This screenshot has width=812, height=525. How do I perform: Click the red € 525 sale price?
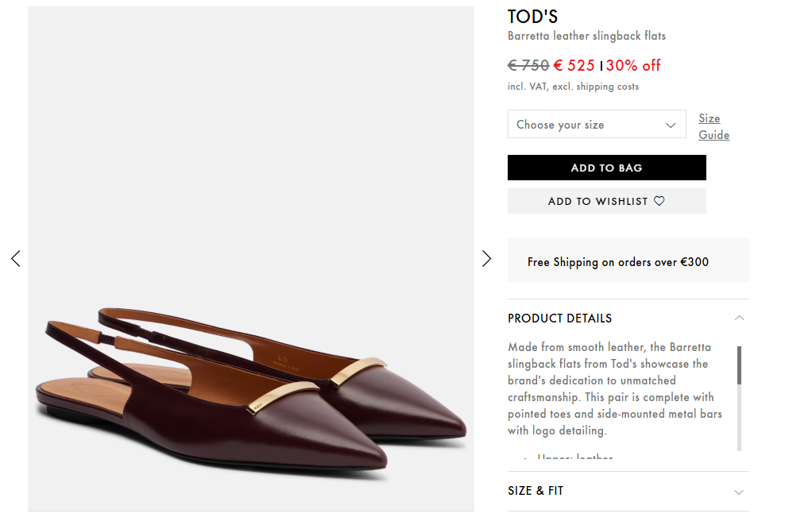(574, 65)
